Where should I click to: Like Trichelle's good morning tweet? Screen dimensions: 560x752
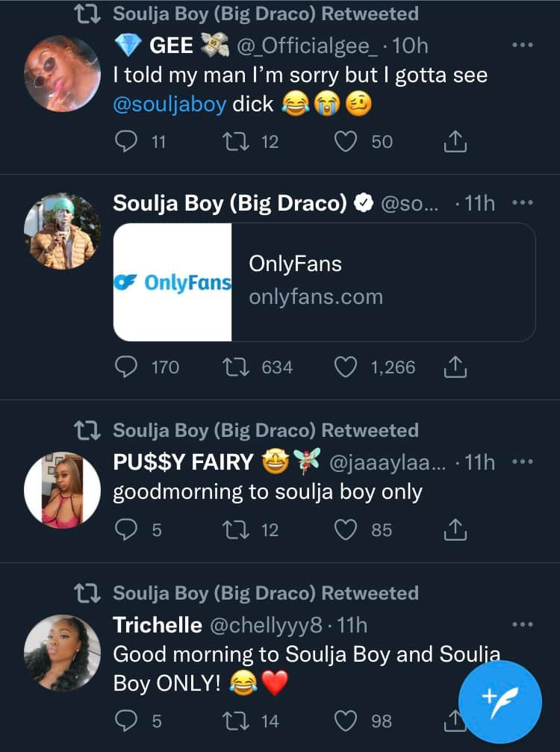coord(345,721)
